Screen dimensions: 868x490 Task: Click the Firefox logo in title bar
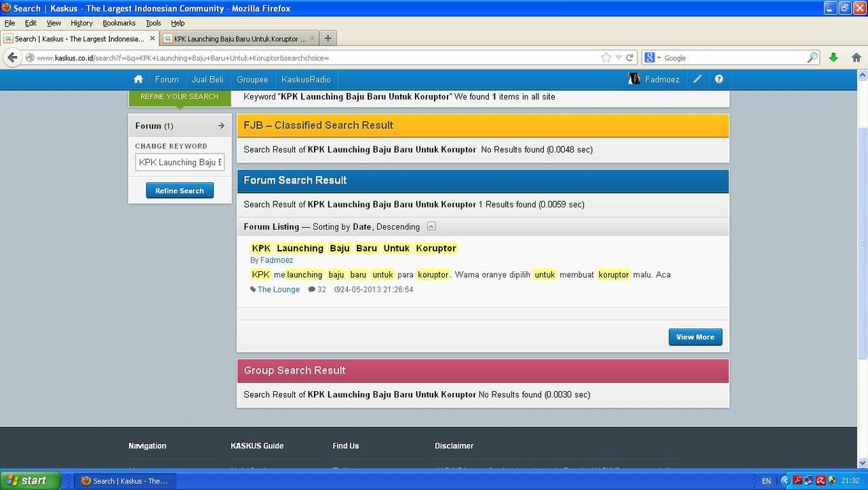6,8
